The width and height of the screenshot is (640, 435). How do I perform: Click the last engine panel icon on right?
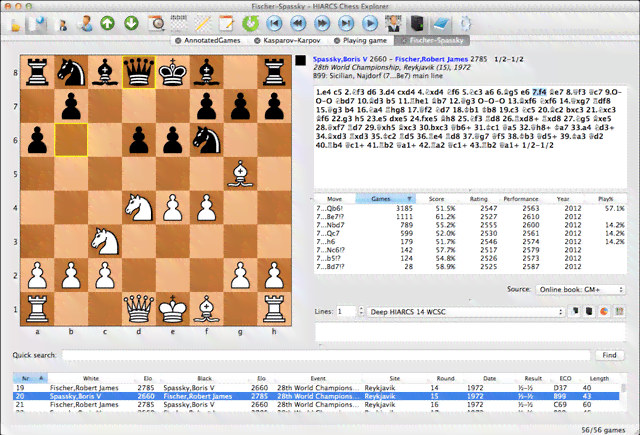(x=619, y=311)
